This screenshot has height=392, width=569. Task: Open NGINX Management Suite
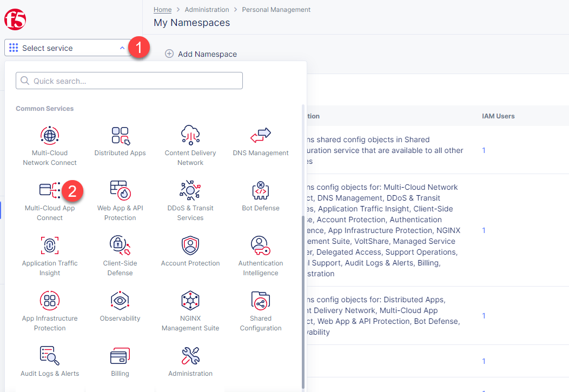tap(190, 311)
